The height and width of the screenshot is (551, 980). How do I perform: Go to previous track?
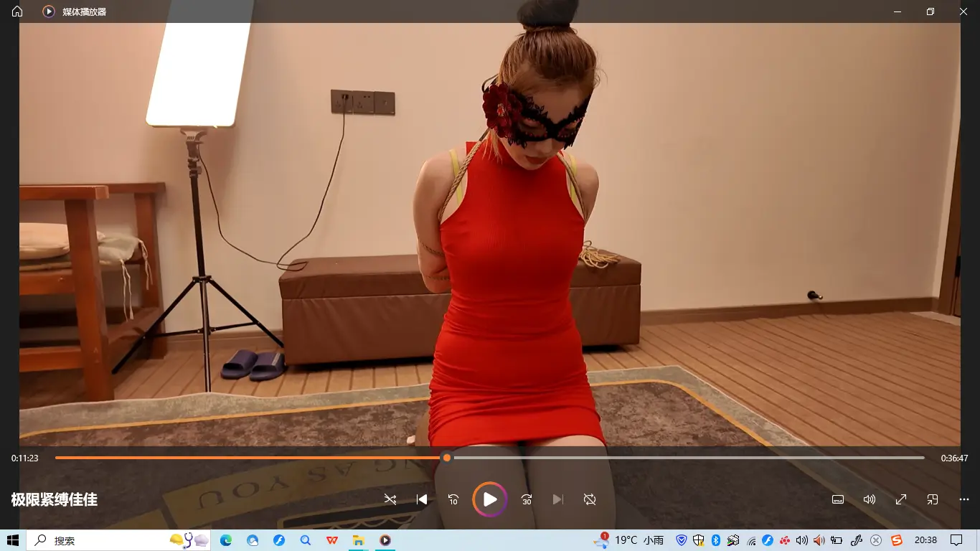point(422,499)
